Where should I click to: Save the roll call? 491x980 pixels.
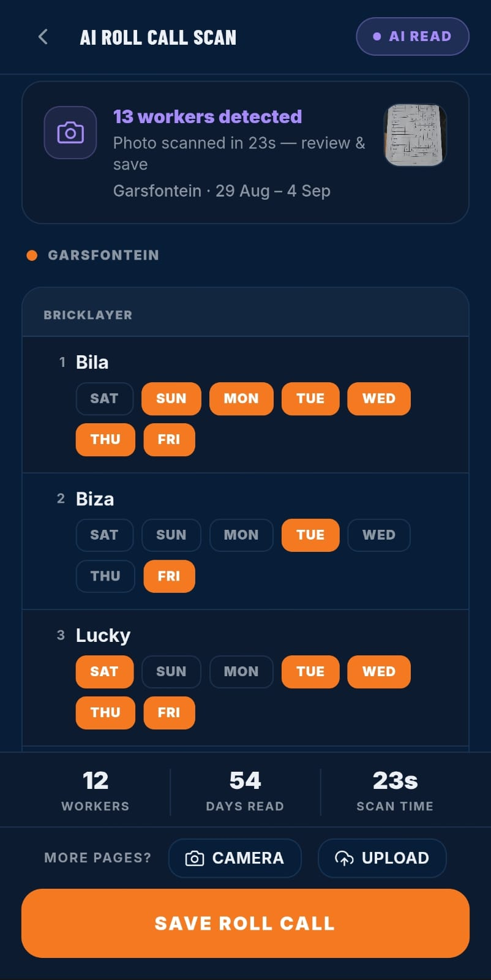point(245,923)
